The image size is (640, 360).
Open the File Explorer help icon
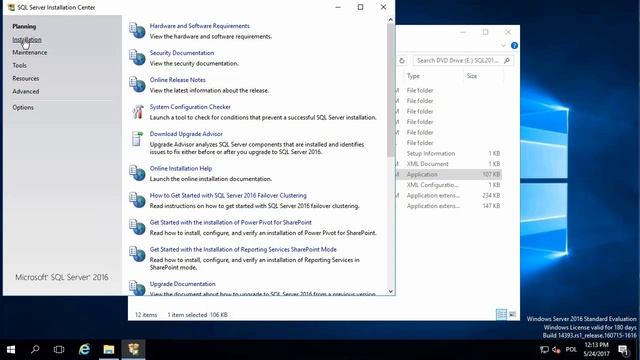[514, 46]
